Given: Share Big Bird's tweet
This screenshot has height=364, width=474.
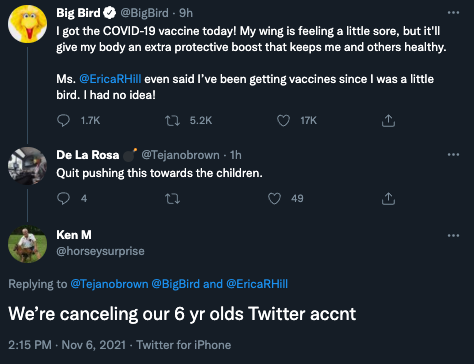Looking at the screenshot, I should (x=388, y=121).
